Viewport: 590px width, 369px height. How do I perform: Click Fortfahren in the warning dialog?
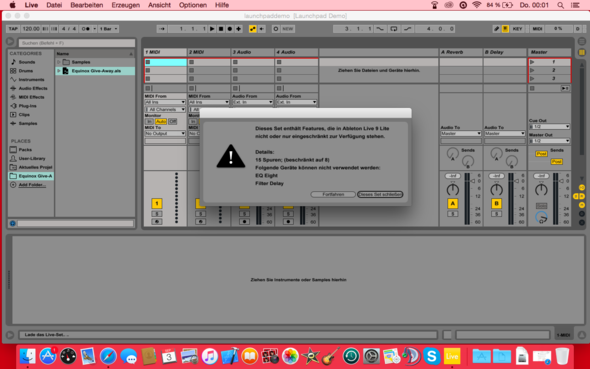(333, 194)
